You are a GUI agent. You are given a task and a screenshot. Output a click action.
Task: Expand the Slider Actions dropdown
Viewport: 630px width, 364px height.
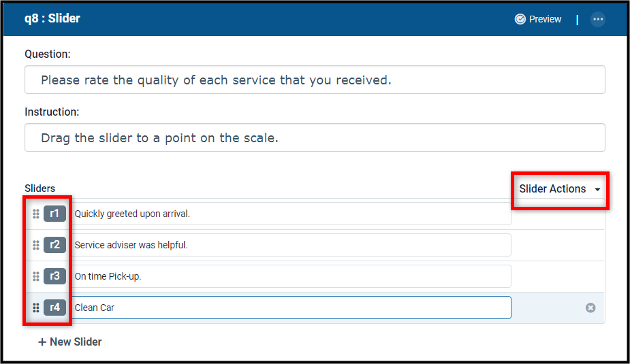tap(560, 189)
